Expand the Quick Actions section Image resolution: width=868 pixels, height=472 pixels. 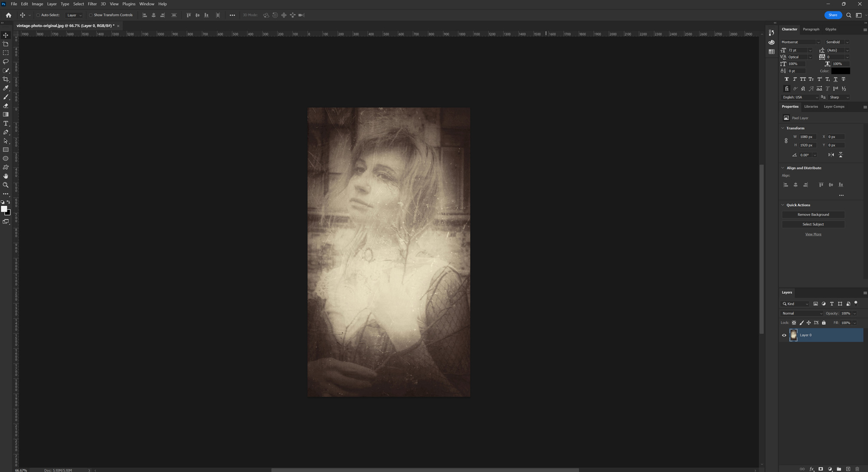[783, 205]
